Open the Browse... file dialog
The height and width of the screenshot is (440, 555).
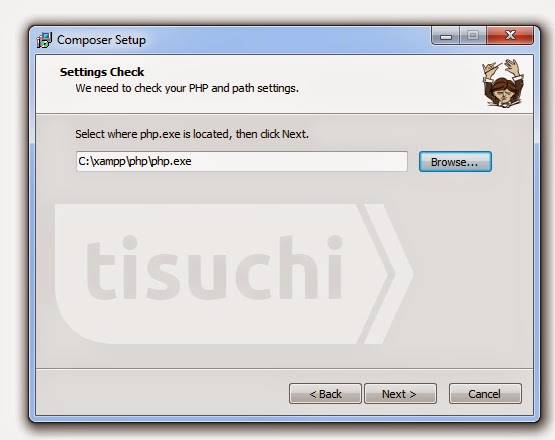455,162
